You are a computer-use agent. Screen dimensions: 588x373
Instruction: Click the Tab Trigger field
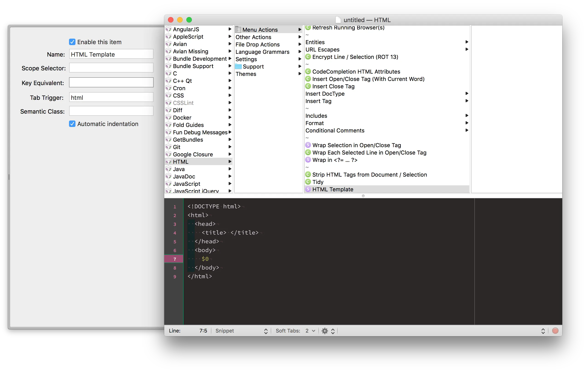click(111, 98)
